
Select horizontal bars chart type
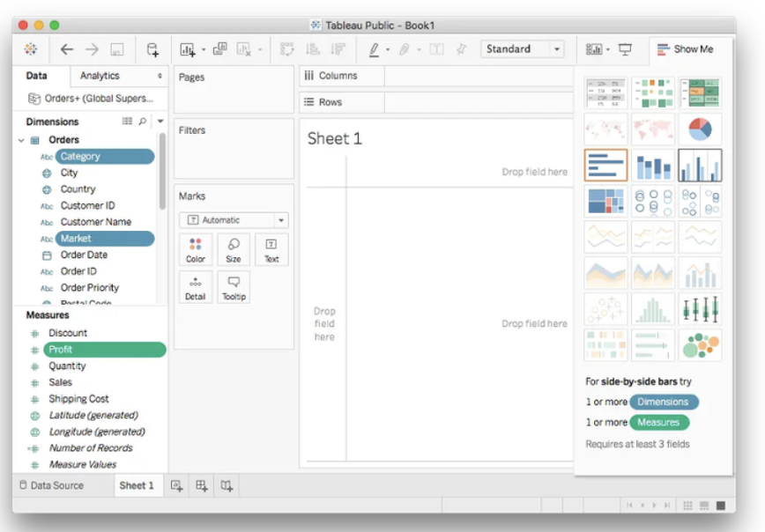[x=605, y=166]
